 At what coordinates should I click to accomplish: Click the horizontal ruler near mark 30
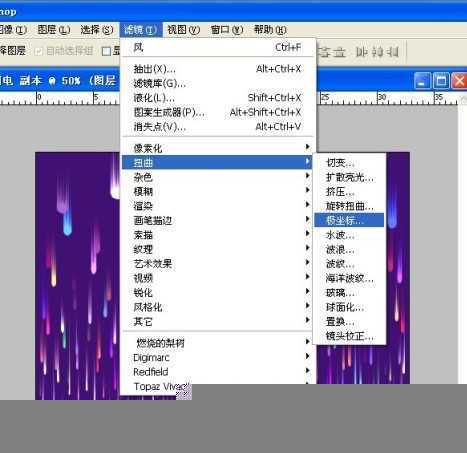pyautogui.click(x=382, y=98)
